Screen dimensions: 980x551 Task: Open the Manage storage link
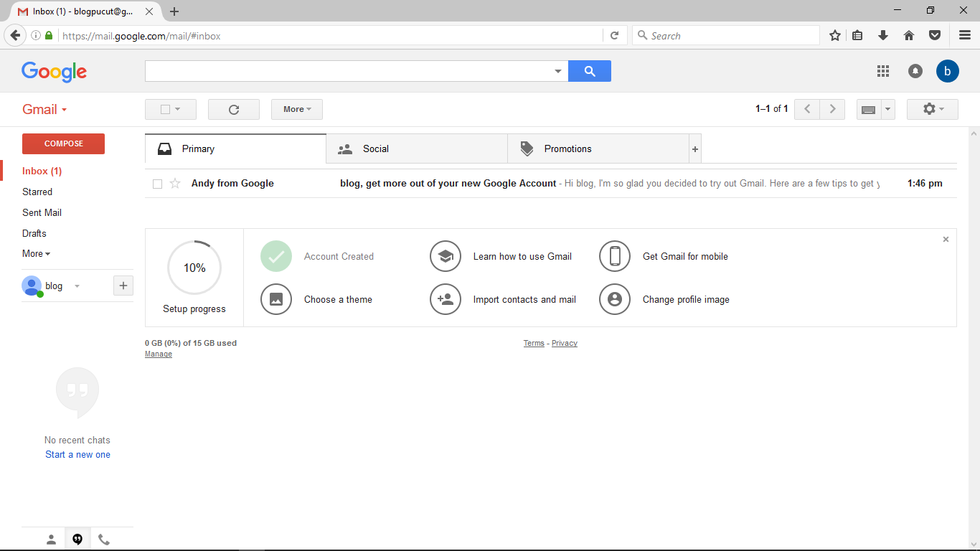(159, 354)
